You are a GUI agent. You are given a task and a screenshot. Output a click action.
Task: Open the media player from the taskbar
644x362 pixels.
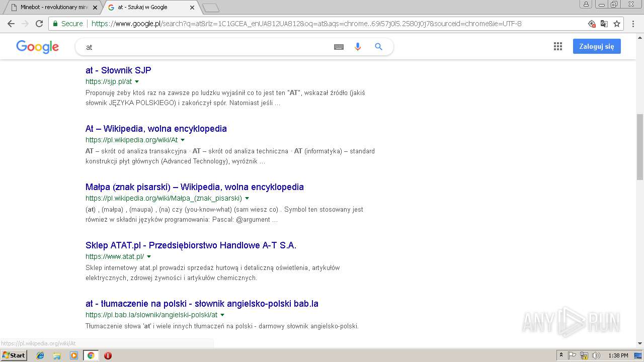point(74,355)
